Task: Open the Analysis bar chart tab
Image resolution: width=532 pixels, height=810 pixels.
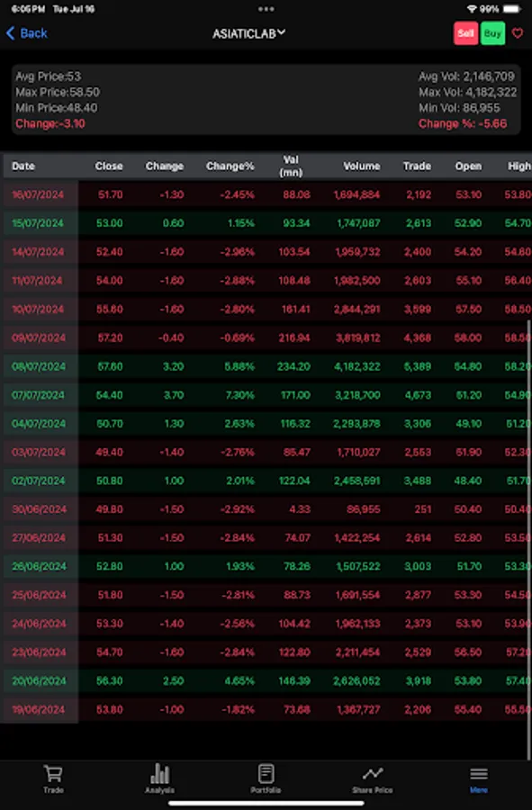Action: 159,779
